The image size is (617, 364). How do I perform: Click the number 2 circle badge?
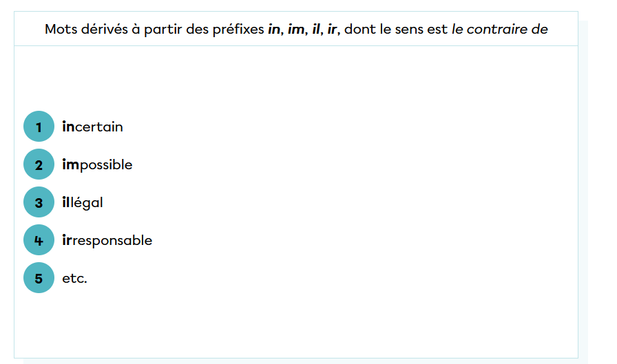(x=39, y=164)
